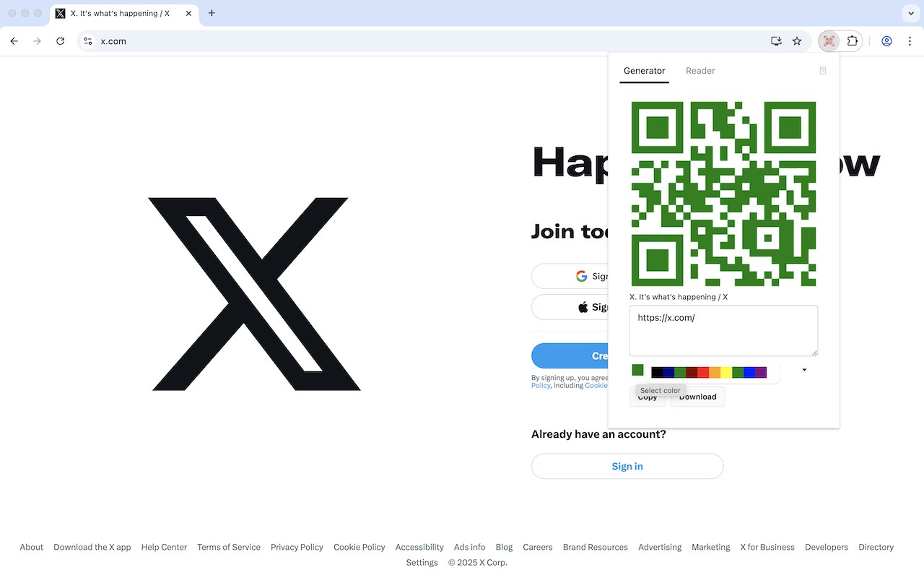Screen dimensions: 924x578
Task: Click the large X logo on the page
Action: [256, 294]
